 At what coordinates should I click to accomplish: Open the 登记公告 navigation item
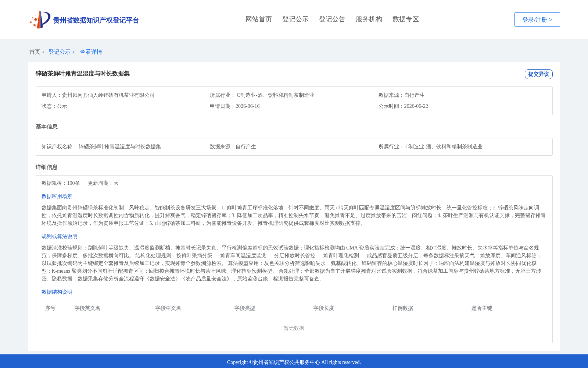coord(332,19)
